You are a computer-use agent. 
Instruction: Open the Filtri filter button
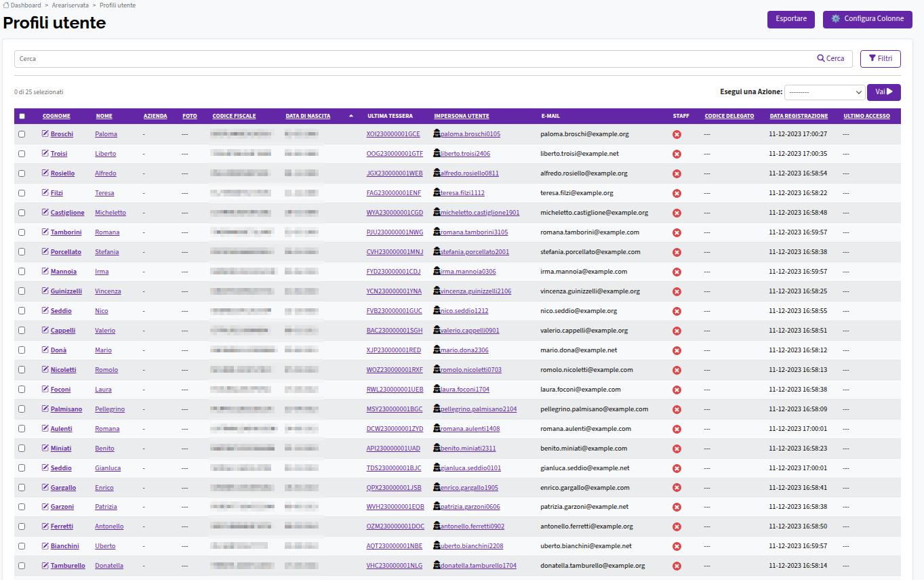[x=881, y=59]
